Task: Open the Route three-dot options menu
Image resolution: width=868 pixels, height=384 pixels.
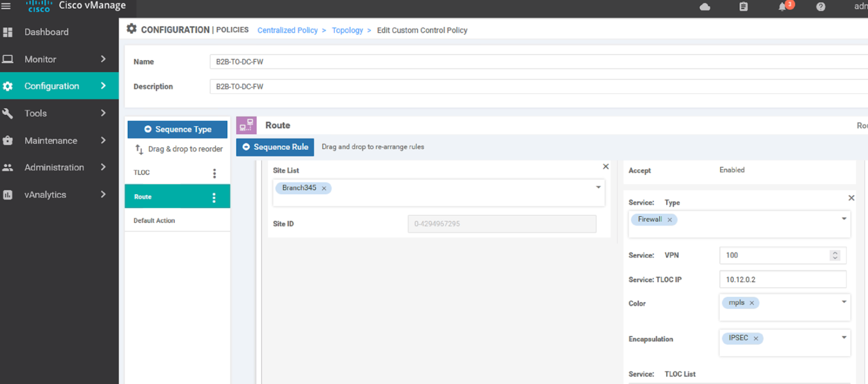Action: point(214,197)
